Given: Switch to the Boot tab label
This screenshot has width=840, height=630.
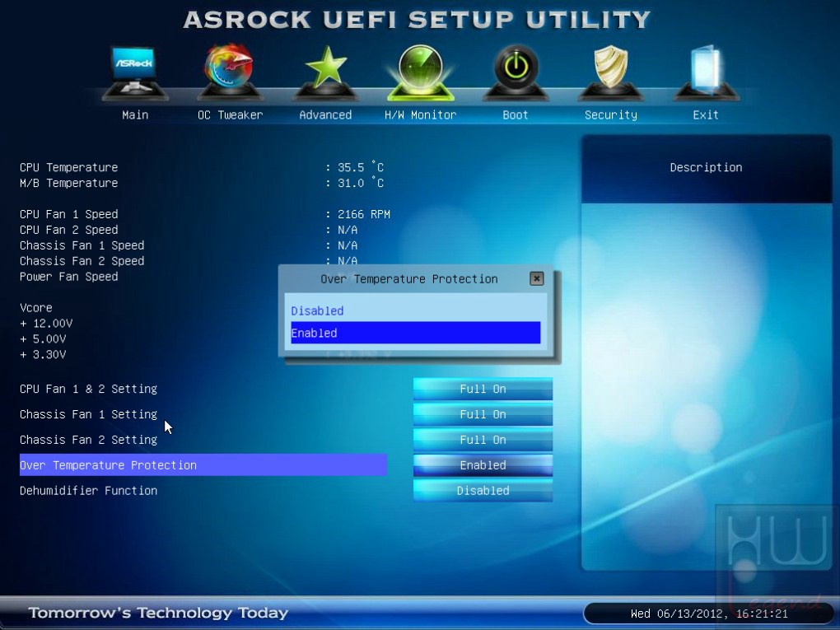Looking at the screenshot, I should tap(516, 114).
